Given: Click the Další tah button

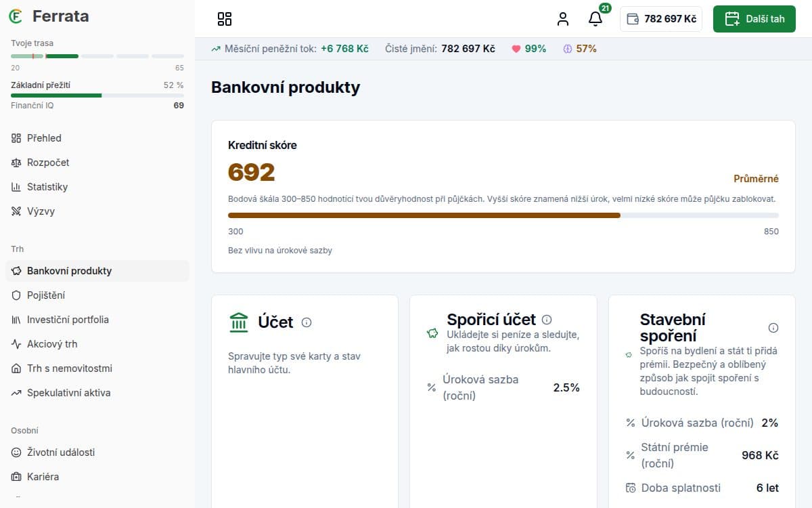Looking at the screenshot, I should point(754,19).
